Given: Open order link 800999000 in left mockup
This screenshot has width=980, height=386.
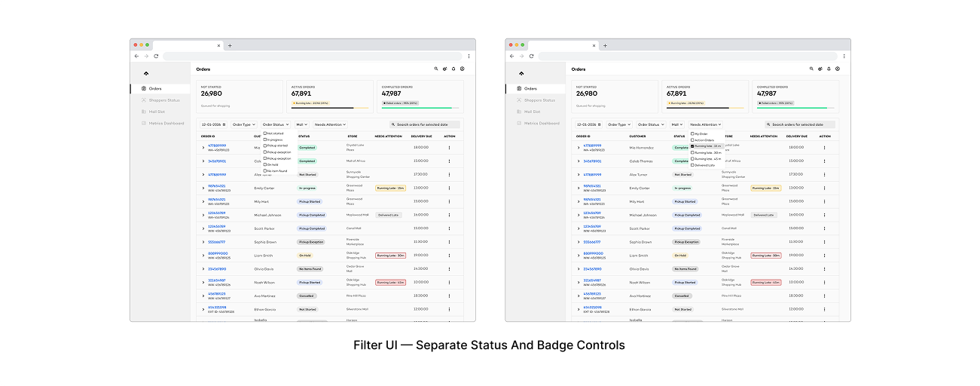Looking at the screenshot, I should coord(216,253).
